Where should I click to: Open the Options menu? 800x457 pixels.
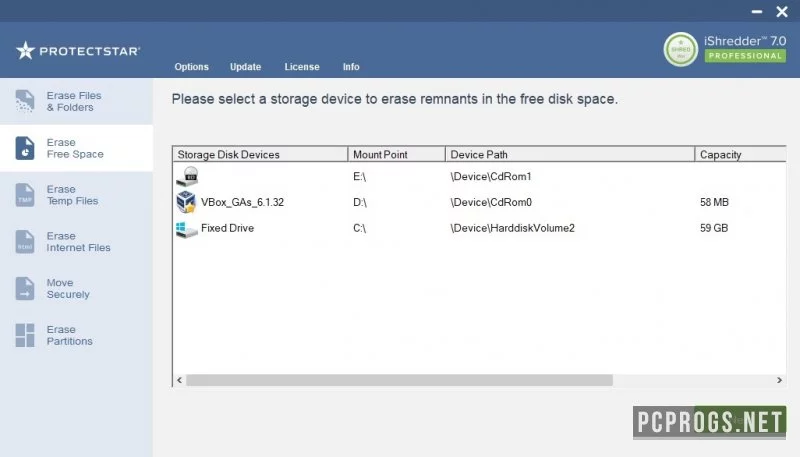191,67
